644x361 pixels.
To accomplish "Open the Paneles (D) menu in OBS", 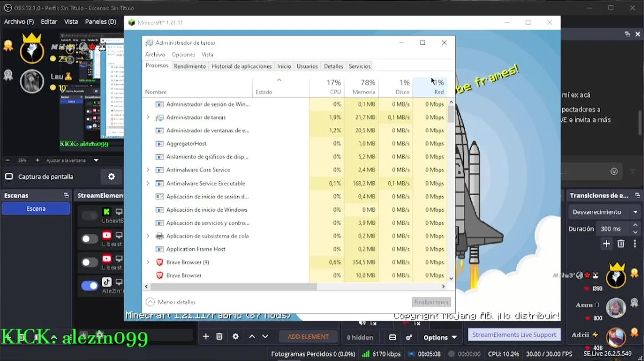I will tap(101, 22).
